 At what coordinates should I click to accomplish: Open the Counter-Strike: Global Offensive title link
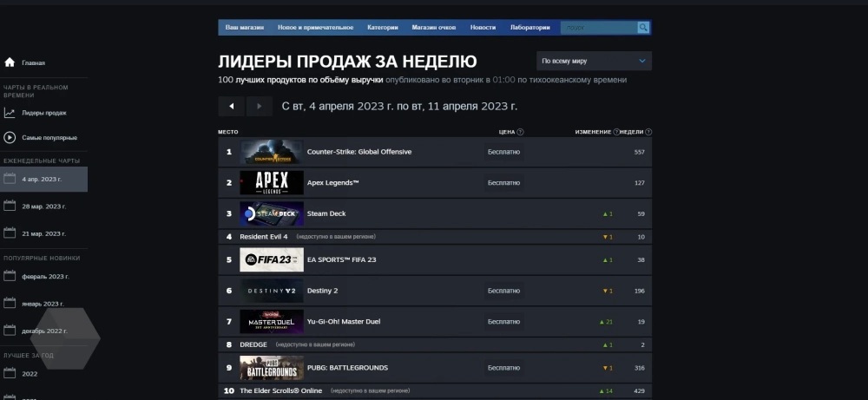pos(359,152)
